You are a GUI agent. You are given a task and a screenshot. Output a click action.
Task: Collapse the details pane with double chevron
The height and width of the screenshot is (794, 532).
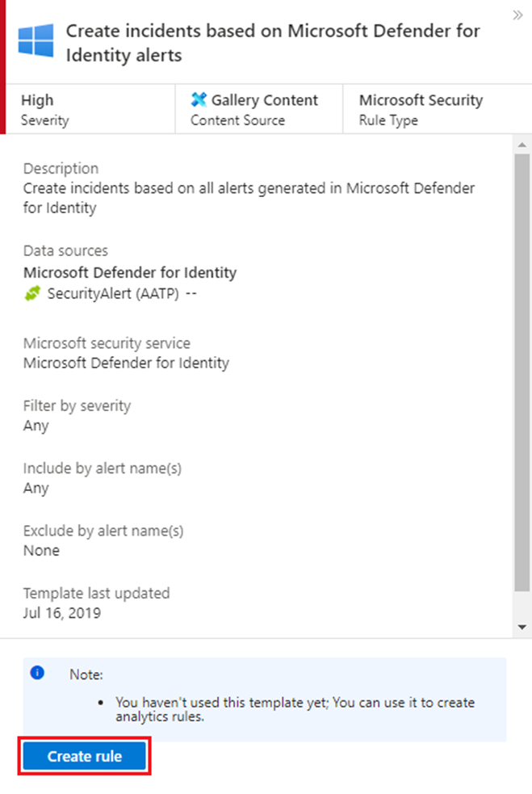pyautogui.click(x=517, y=15)
